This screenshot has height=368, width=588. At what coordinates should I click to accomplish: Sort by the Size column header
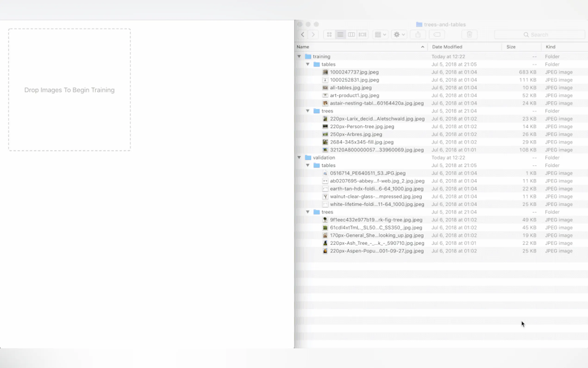(511, 47)
